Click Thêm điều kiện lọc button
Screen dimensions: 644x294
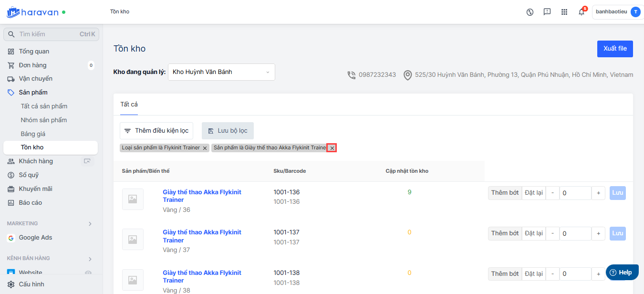pos(156,131)
